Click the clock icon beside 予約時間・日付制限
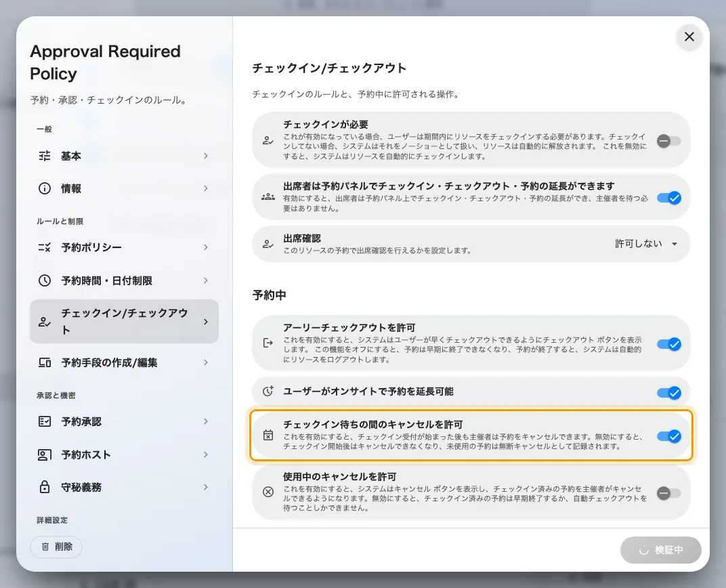The image size is (726, 588). [x=45, y=280]
